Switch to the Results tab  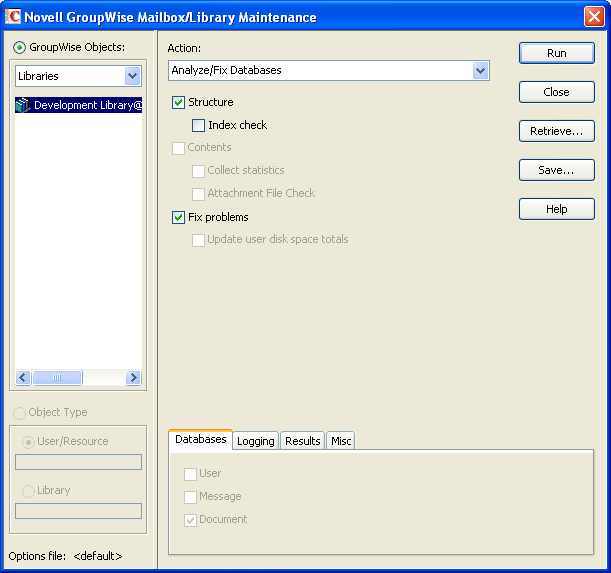point(302,441)
